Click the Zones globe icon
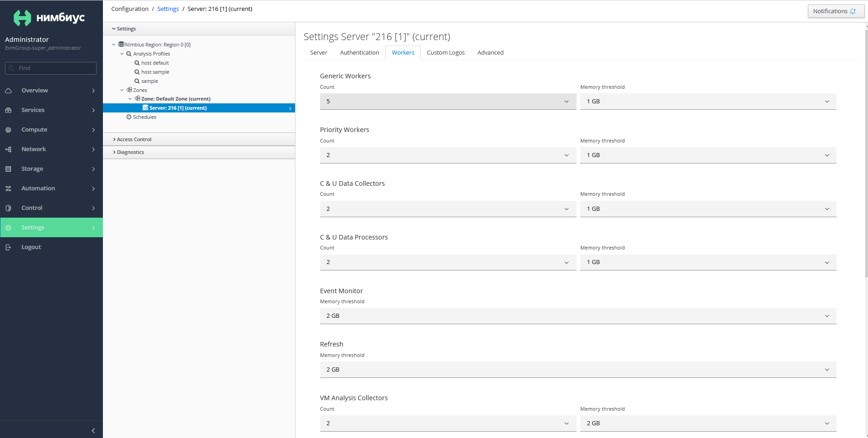 point(129,90)
